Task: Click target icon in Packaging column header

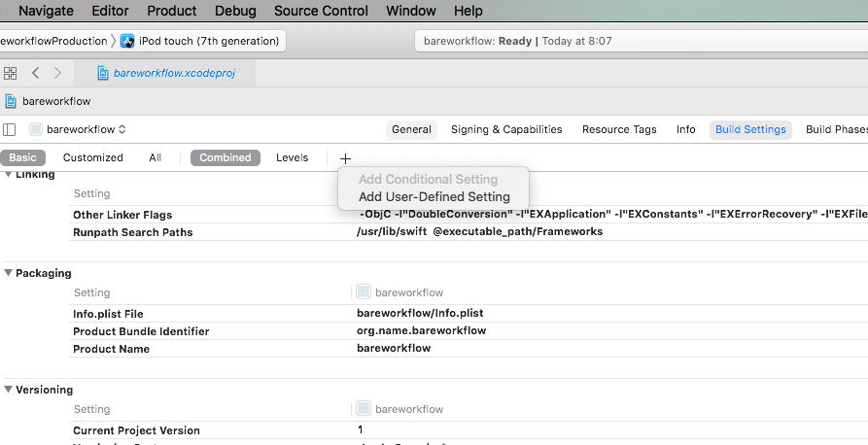Action: [364, 291]
